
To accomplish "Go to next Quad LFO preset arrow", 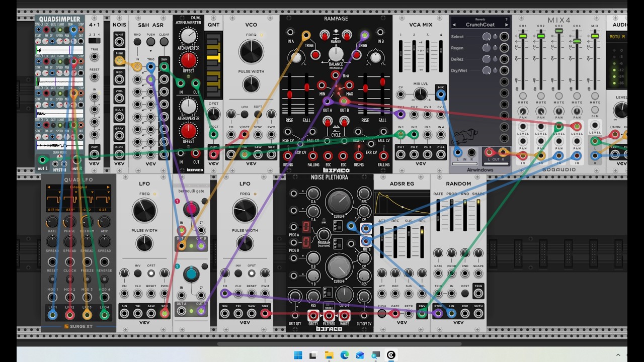I will coord(108,187).
